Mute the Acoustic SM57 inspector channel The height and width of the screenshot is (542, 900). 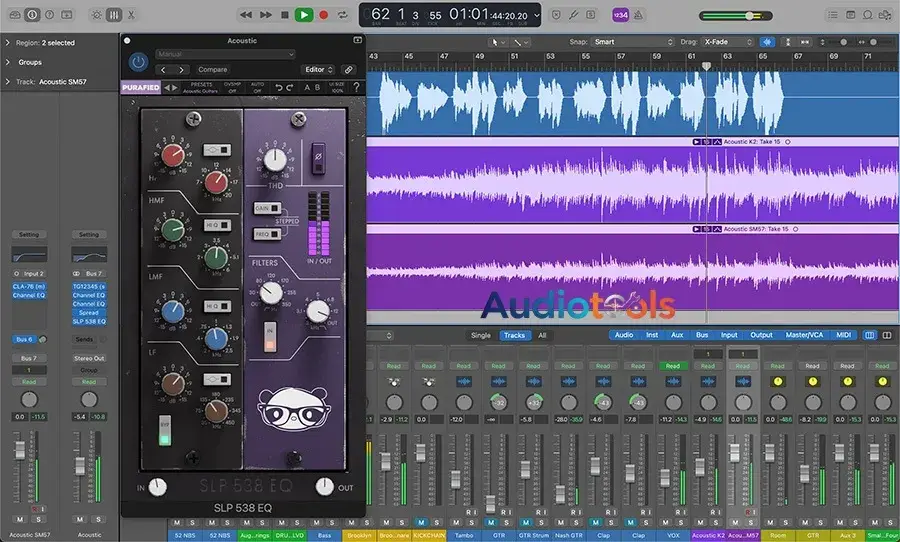(21, 519)
